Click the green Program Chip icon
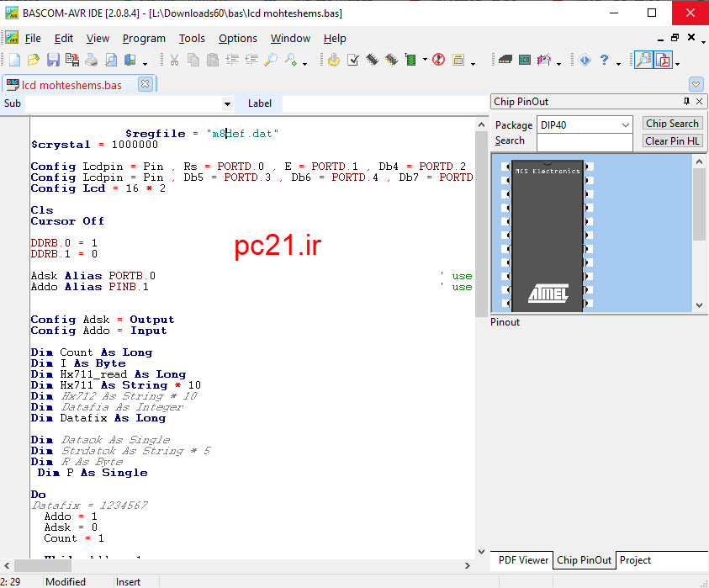The width and height of the screenshot is (709, 588). (x=410, y=60)
